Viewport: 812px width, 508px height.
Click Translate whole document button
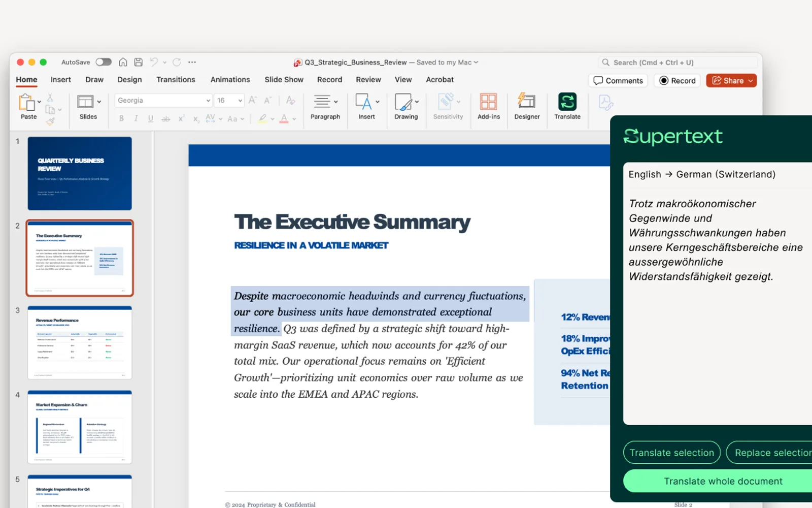[x=718, y=481]
